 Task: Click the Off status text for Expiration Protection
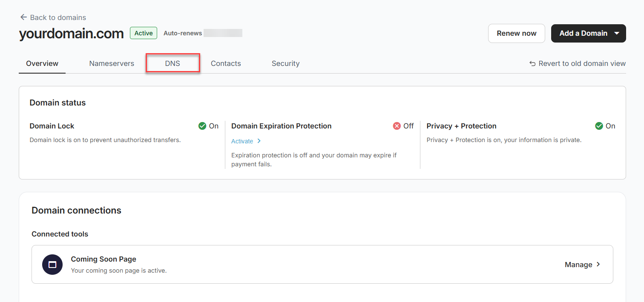[x=408, y=126]
